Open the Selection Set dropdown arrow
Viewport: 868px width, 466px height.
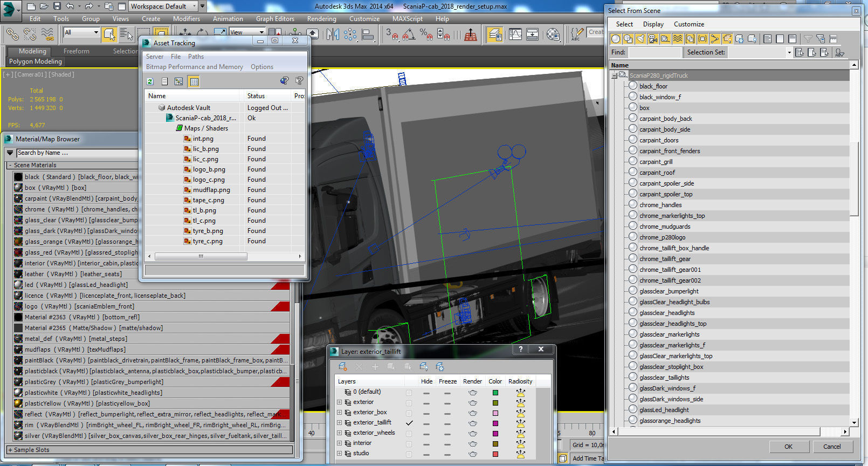click(x=789, y=52)
